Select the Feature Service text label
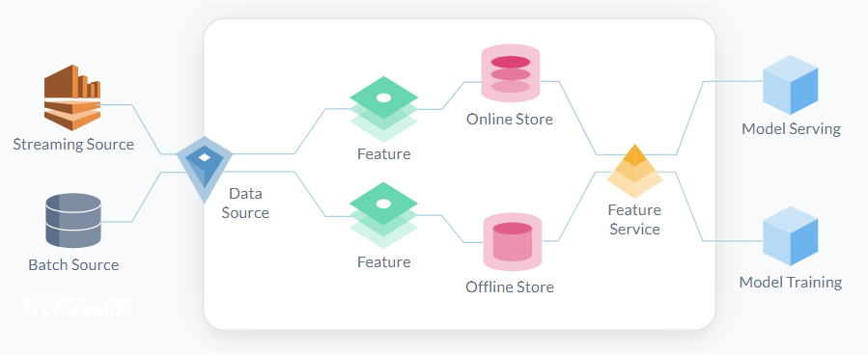The width and height of the screenshot is (868, 355). (x=634, y=220)
